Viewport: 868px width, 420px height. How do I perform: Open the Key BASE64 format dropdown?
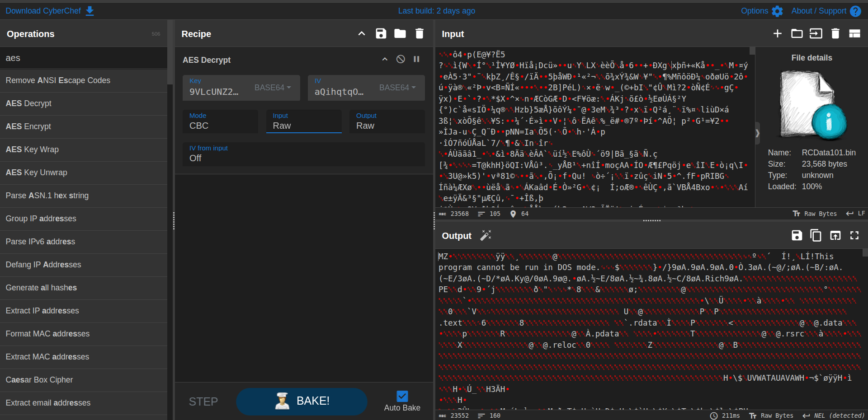coord(273,88)
